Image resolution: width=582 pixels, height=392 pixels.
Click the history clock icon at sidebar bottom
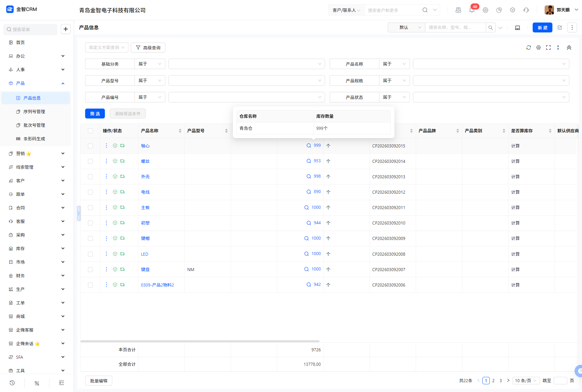click(x=12, y=383)
